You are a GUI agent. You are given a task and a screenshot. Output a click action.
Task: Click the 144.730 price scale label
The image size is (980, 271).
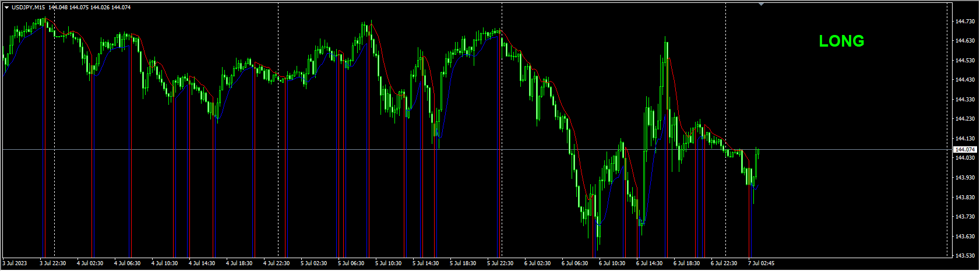click(x=965, y=22)
